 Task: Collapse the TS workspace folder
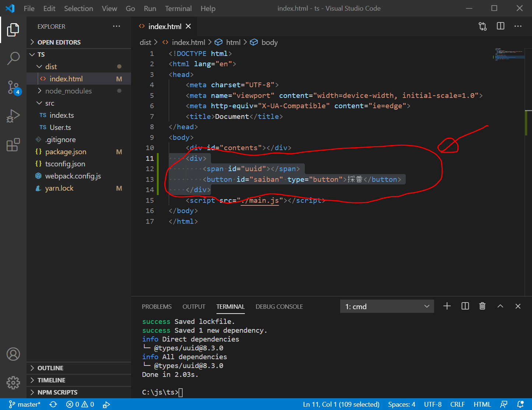click(x=79, y=54)
